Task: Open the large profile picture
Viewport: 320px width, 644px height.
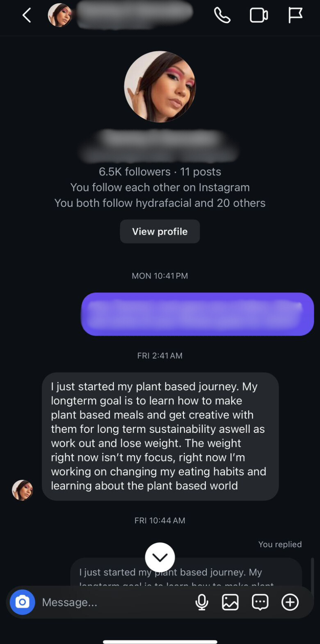Action: click(x=160, y=87)
